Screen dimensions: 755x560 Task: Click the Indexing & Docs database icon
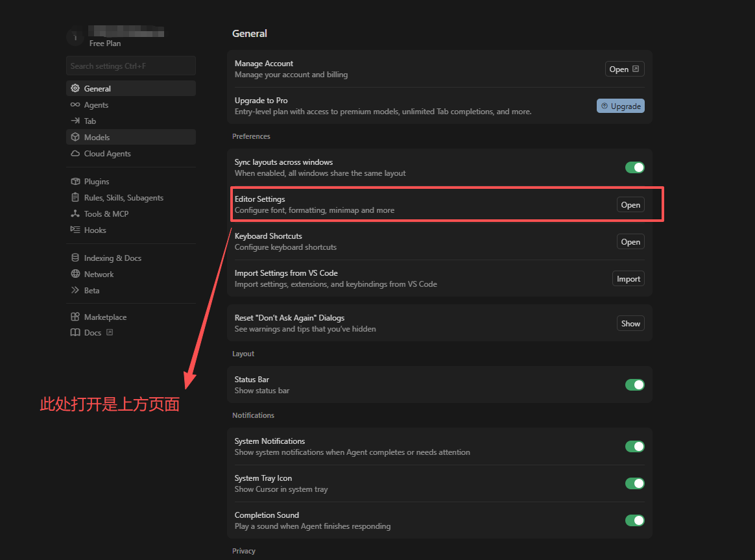click(x=75, y=258)
